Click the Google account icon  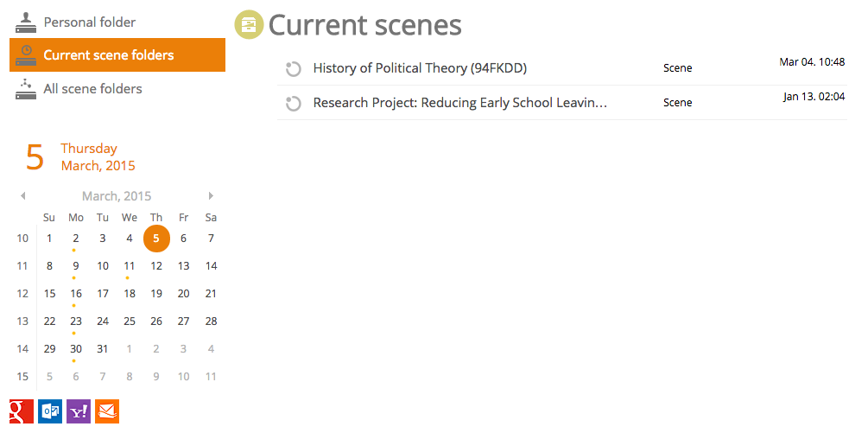(22, 411)
